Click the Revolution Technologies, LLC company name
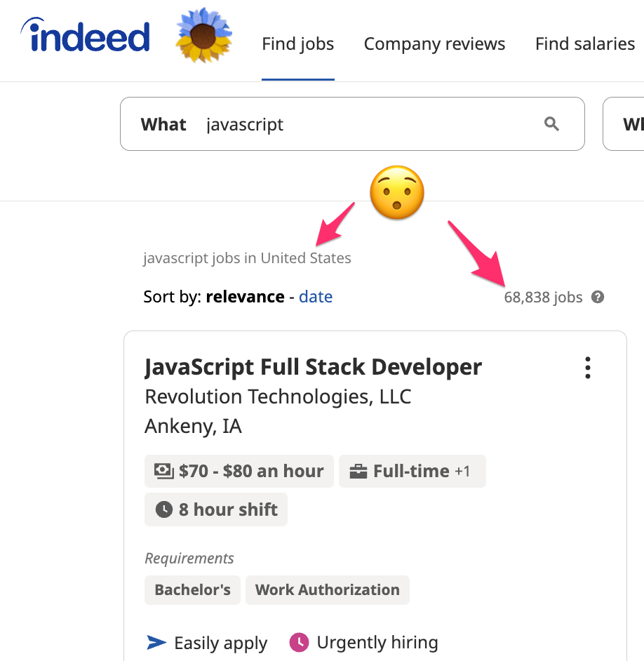The image size is (644, 661). point(278,396)
